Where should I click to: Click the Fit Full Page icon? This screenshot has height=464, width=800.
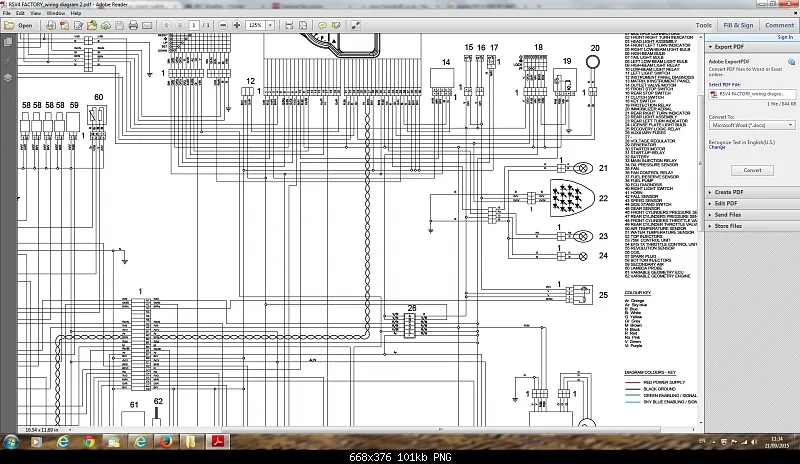(303, 25)
